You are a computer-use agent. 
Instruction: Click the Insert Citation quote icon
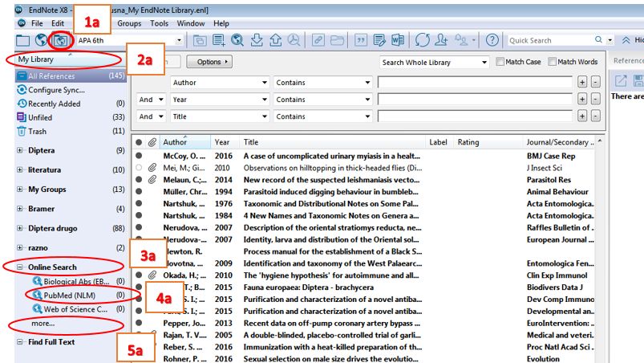tap(360, 40)
